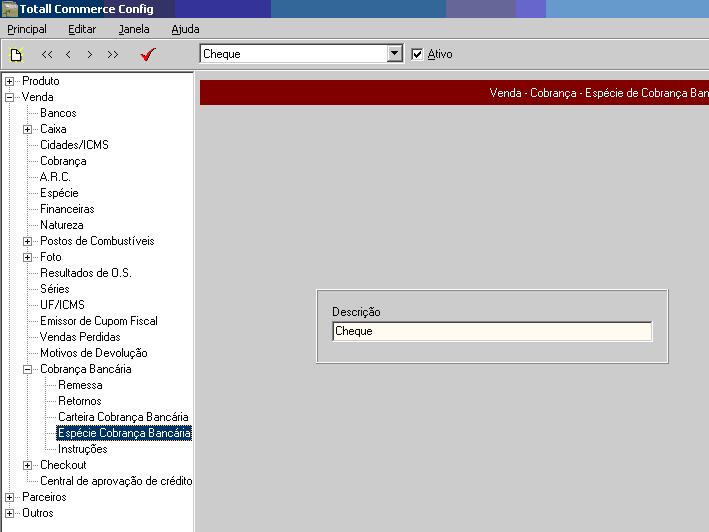This screenshot has height=532, width=709.
Task: Go to first record with double-left arrows
Action: click(47, 55)
